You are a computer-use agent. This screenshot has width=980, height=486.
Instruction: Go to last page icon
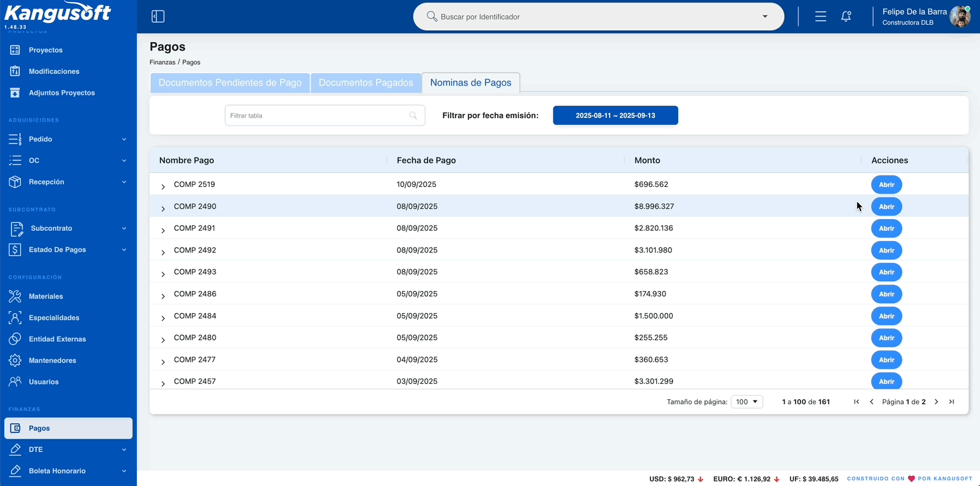click(x=951, y=402)
